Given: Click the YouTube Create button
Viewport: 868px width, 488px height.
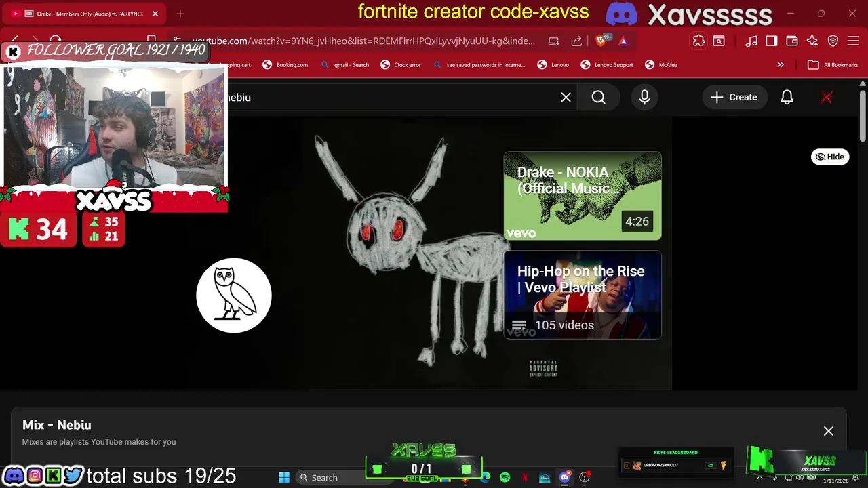Looking at the screenshot, I should click(x=734, y=97).
